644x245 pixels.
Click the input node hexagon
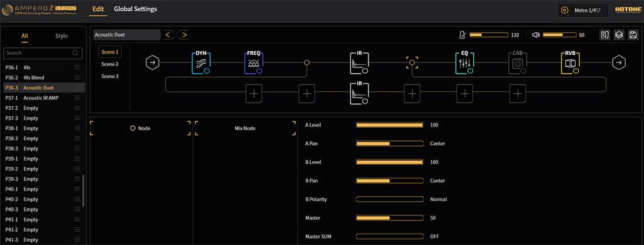pos(152,63)
